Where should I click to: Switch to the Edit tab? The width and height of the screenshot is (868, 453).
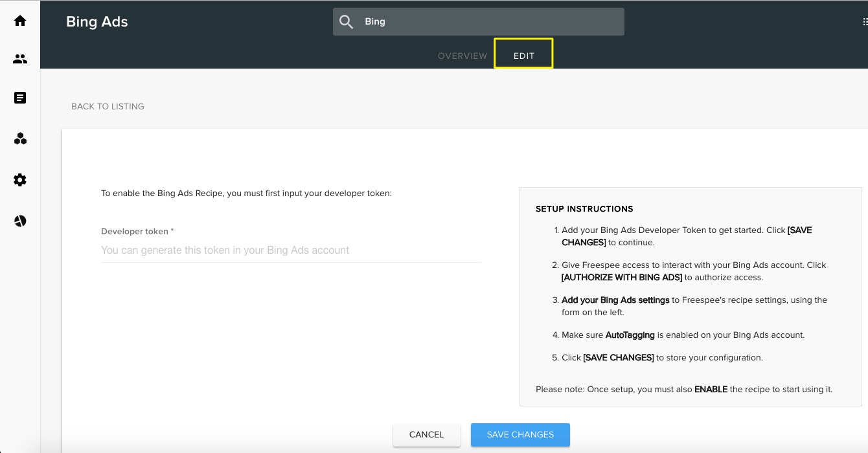pyautogui.click(x=524, y=56)
